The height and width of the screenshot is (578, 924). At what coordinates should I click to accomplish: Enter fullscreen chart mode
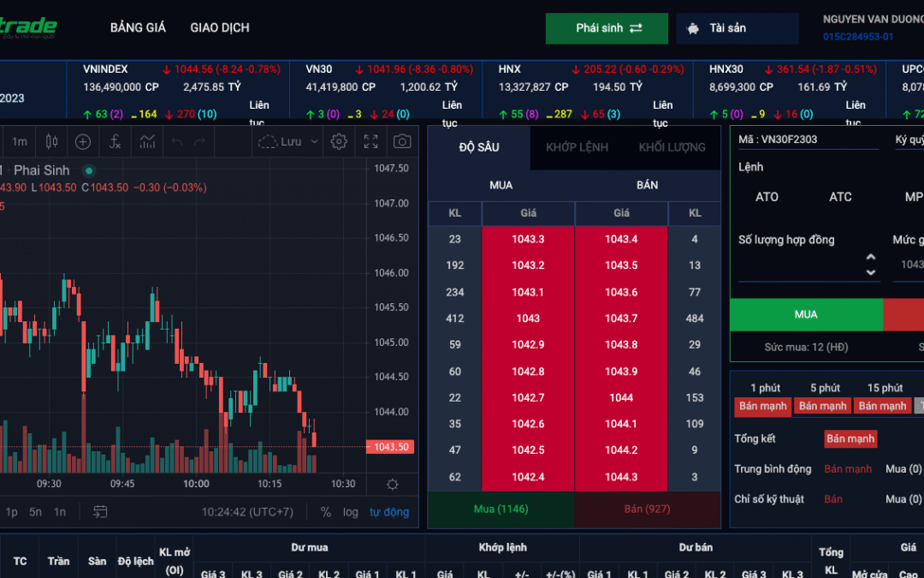(370, 141)
